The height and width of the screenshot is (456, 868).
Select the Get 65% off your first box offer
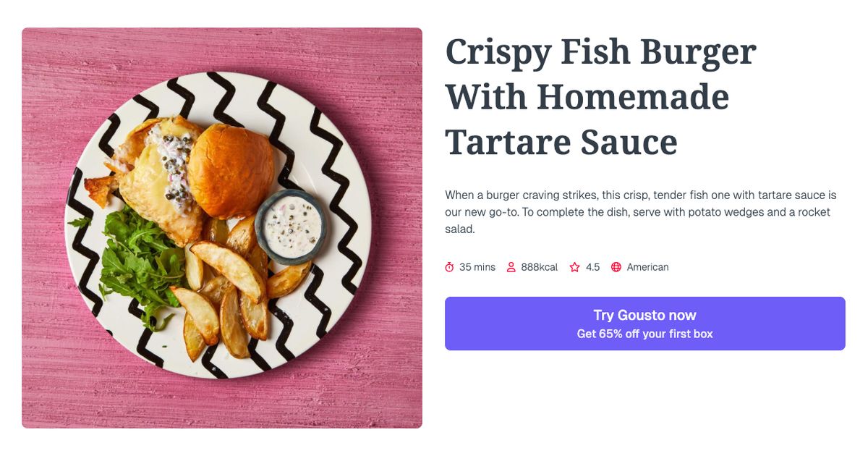point(644,334)
